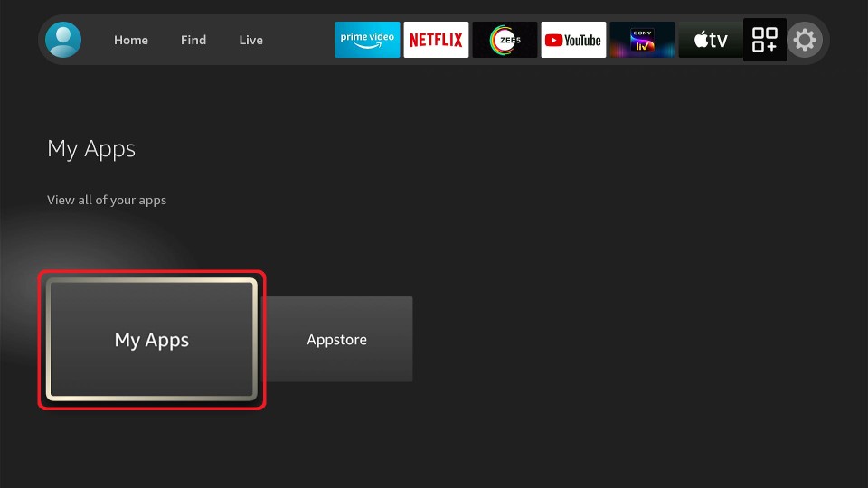
Task: Open the Find tab
Action: (193, 40)
